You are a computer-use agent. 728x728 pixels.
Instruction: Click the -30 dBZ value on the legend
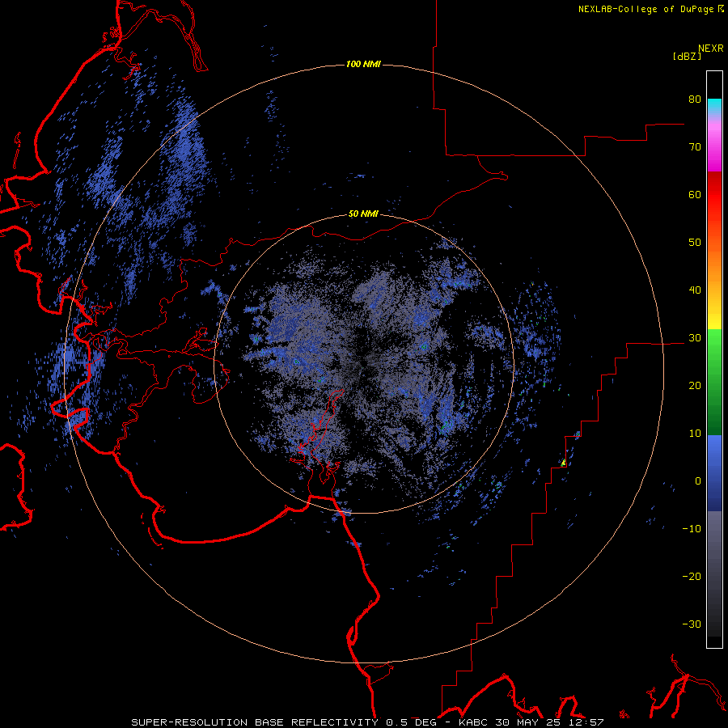(x=692, y=624)
